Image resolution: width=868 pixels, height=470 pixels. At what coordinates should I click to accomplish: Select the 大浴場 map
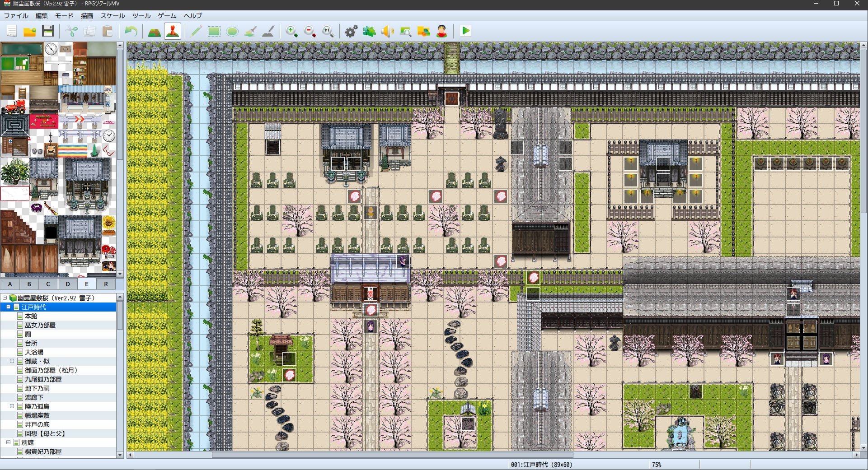pos(34,352)
